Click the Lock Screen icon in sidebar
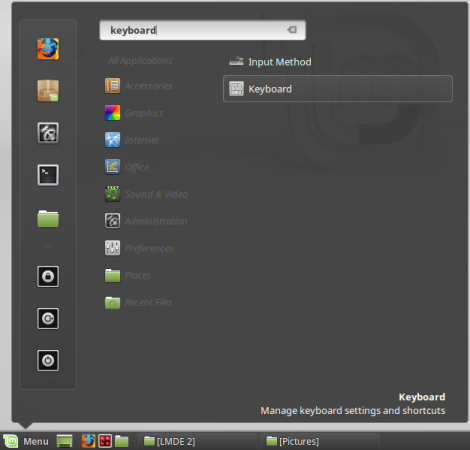The image size is (470, 450). (48, 276)
